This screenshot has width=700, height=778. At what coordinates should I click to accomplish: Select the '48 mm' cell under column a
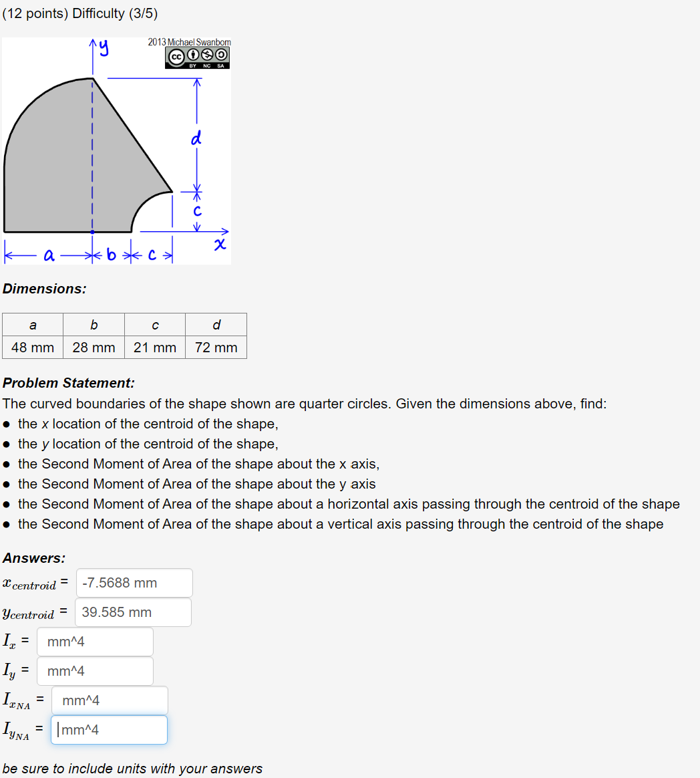(x=32, y=347)
